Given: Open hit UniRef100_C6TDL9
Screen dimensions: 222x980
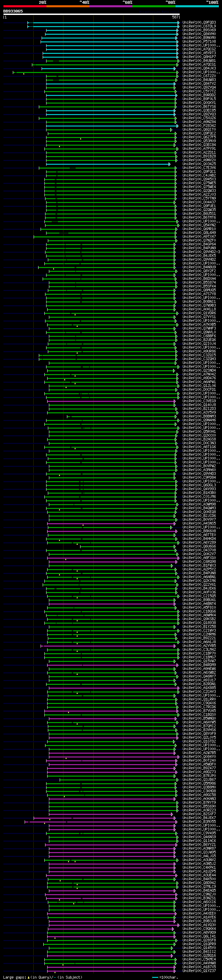Looking at the screenshot, I should point(199,26).
